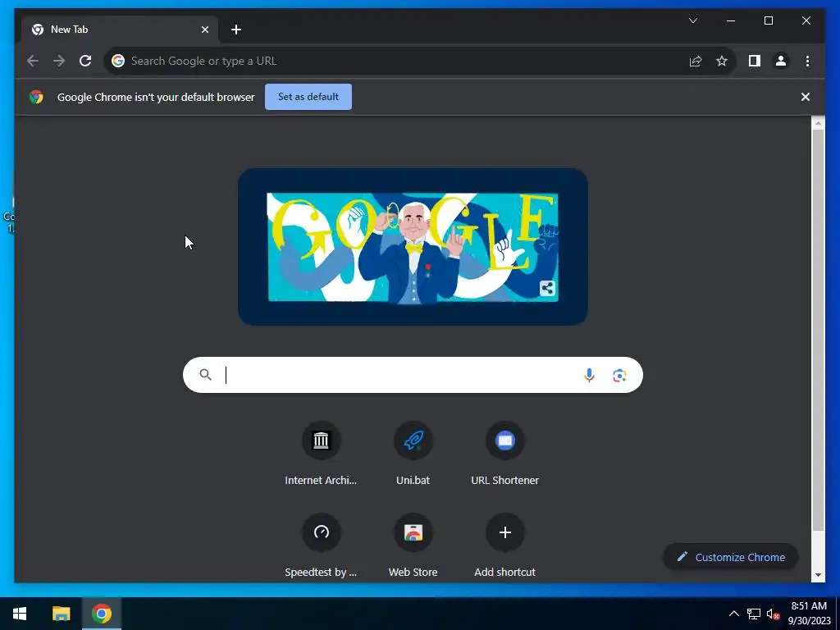Click the network tray icon

(754, 614)
